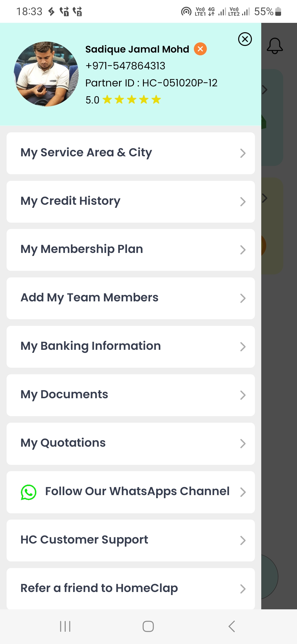Tap the My Membership Plan chevron
This screenshot has height=644, width=297.
click(242, 250)
